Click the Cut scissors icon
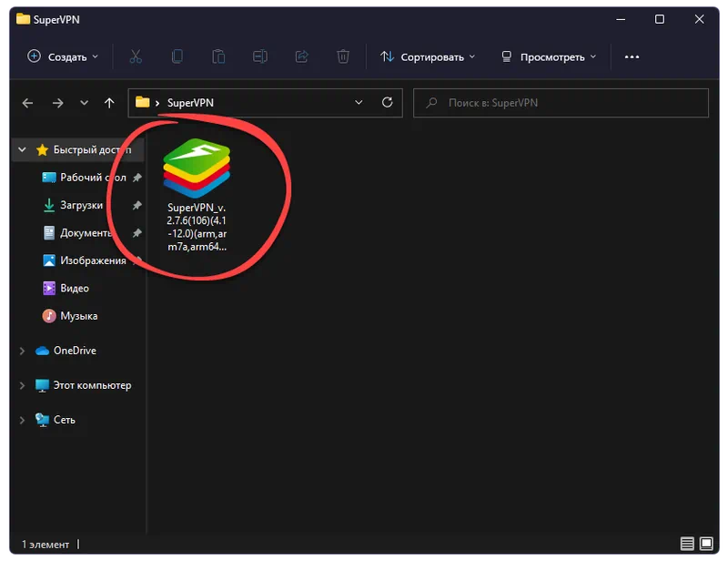The height and width of the screenshot is (561, 728). pyautogui.click(x=136, y=56)
